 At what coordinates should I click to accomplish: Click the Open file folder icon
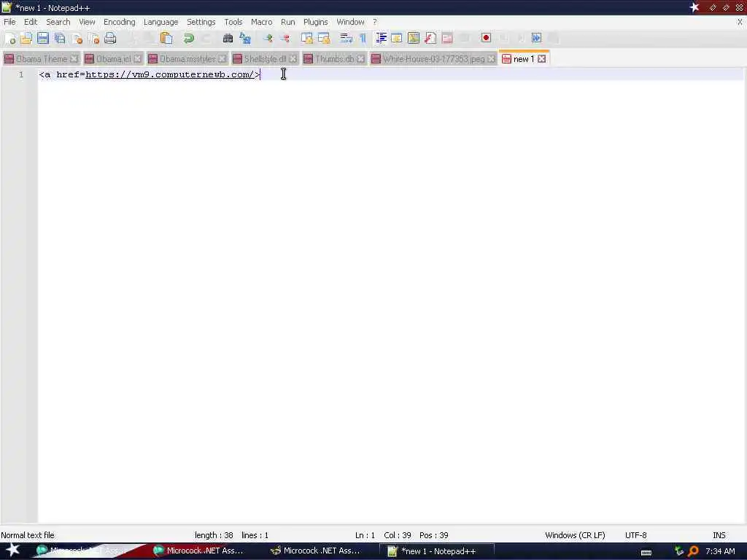point(26,38)
